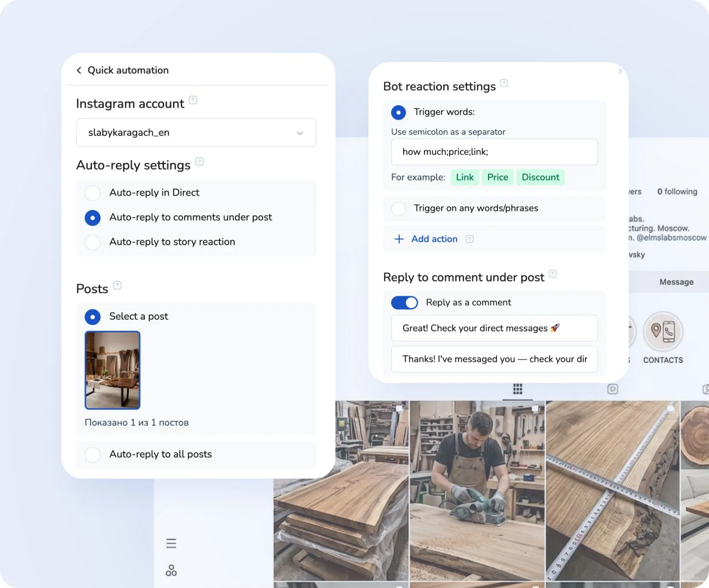Click the Message button on the profile
709x588 pixels.
point(676,281)
